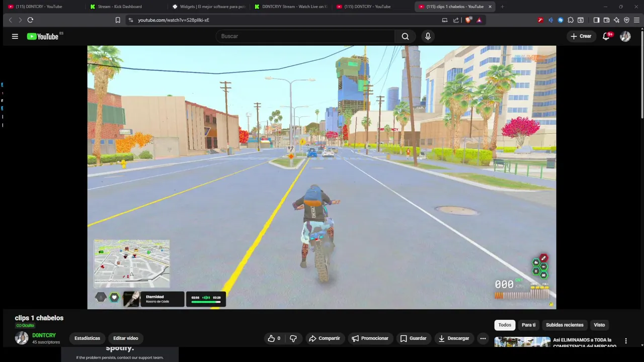Switch to third DONTCRY YouTube tab
This screenshot has height=362, width=644.
pos(372,7)
